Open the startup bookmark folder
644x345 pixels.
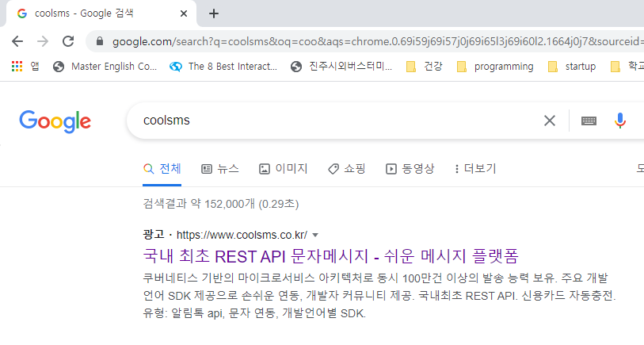(x=572, y=66)
